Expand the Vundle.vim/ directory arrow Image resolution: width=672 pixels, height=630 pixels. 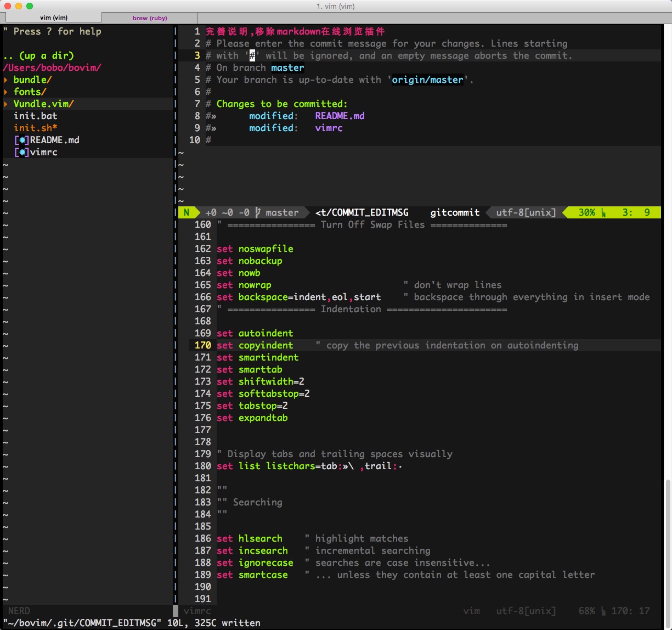(6, 104)
